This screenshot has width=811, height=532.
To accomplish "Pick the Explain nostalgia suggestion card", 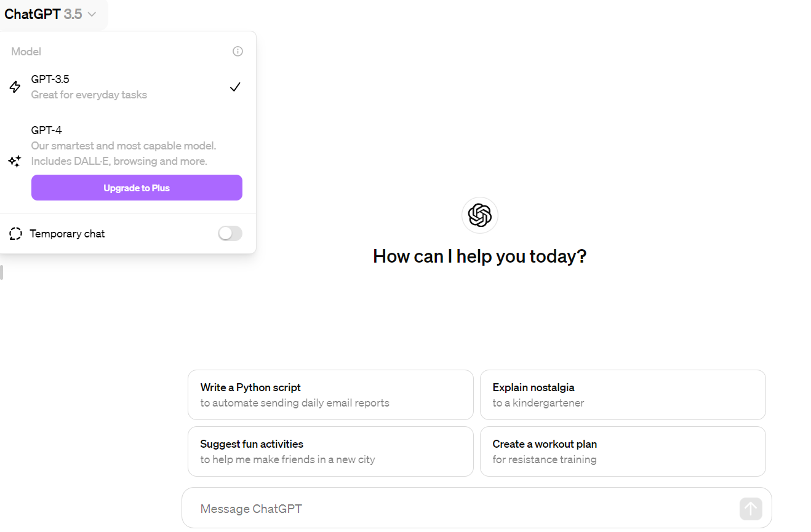I will click(623, 395).
